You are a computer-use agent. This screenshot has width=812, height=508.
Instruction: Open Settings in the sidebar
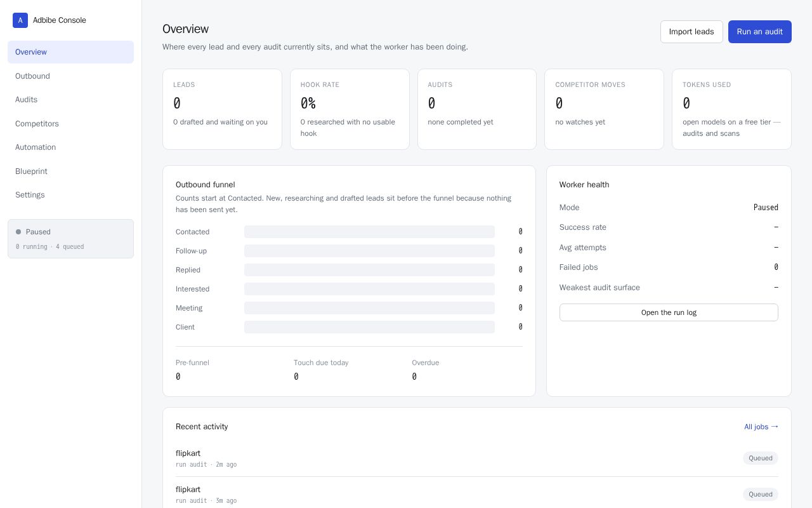coord(70,195)
